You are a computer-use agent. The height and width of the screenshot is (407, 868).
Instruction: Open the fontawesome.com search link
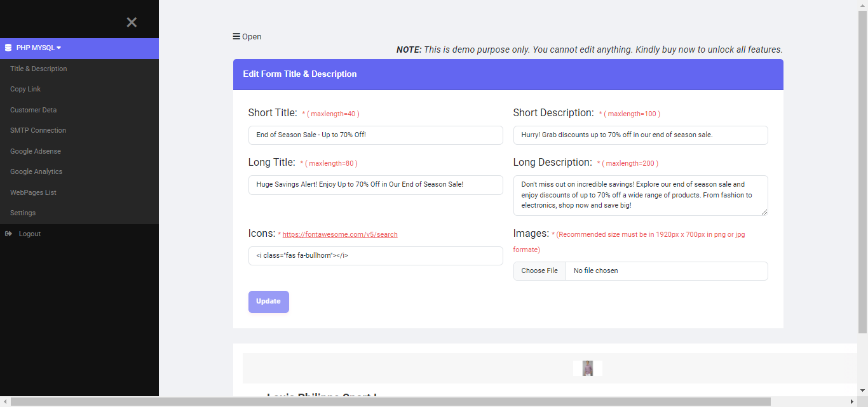[340, 234]
